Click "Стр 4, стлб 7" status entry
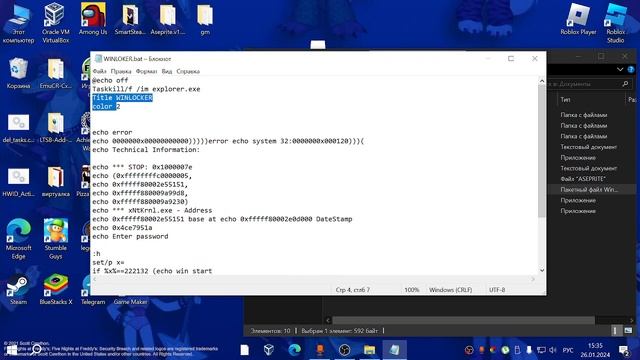Image resolution: width=640 pixels, height=360 pixels. (353, 290)
